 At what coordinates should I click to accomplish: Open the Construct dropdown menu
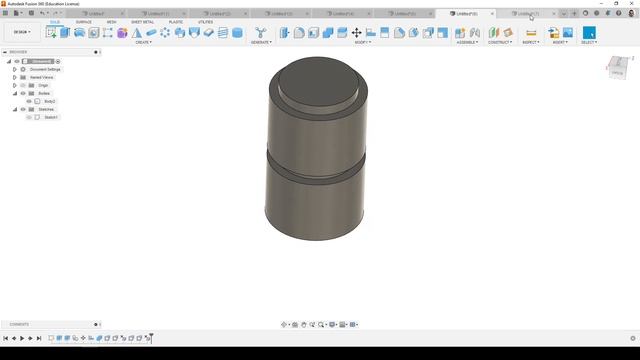[x=500, y=42]
